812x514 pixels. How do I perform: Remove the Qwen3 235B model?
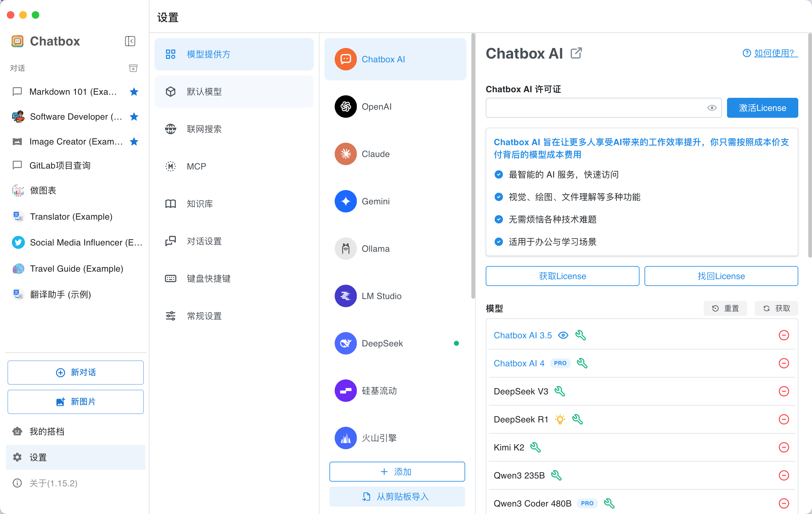click(x=783, y=475)
